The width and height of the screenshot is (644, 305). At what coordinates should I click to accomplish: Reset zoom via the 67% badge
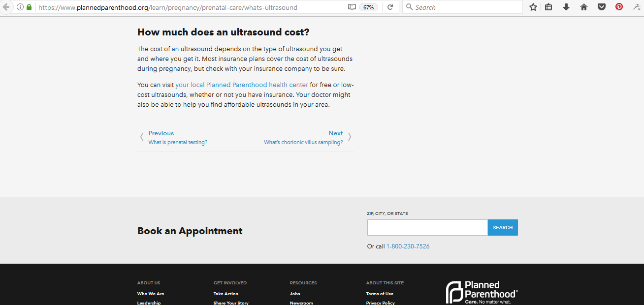pyautogui.click(x=368, y=7)
